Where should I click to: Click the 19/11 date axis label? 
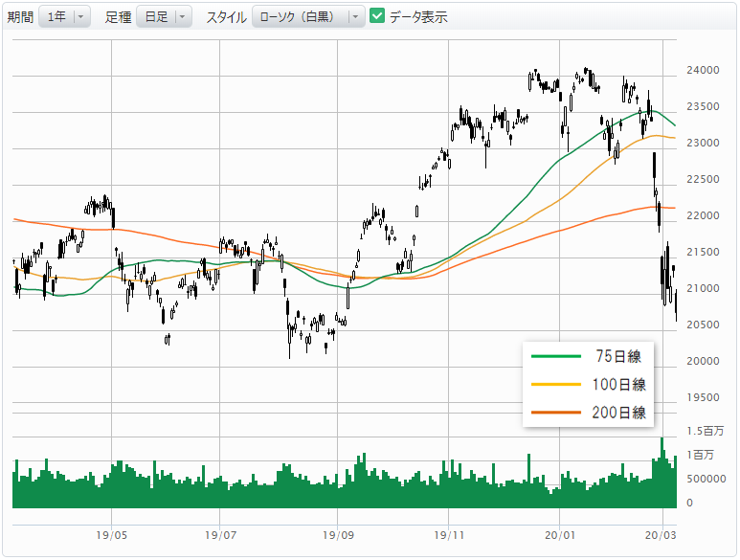[x=449, y=535]
